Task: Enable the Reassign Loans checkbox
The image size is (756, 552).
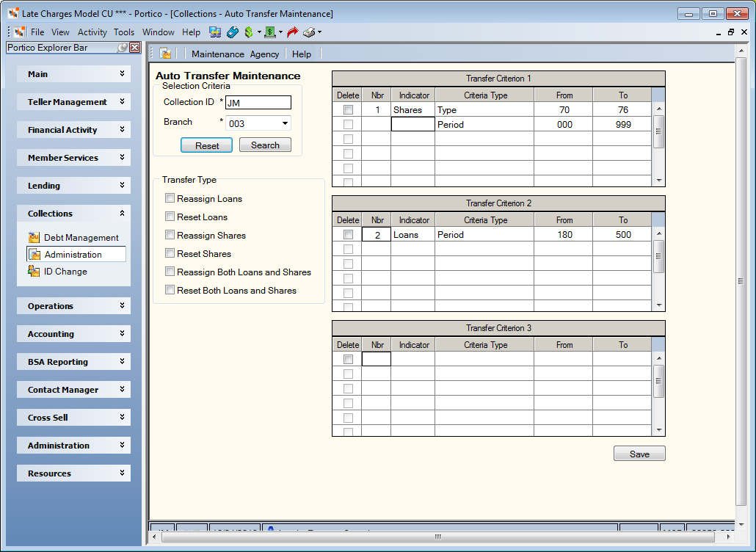Action: [x=170, y=198]
